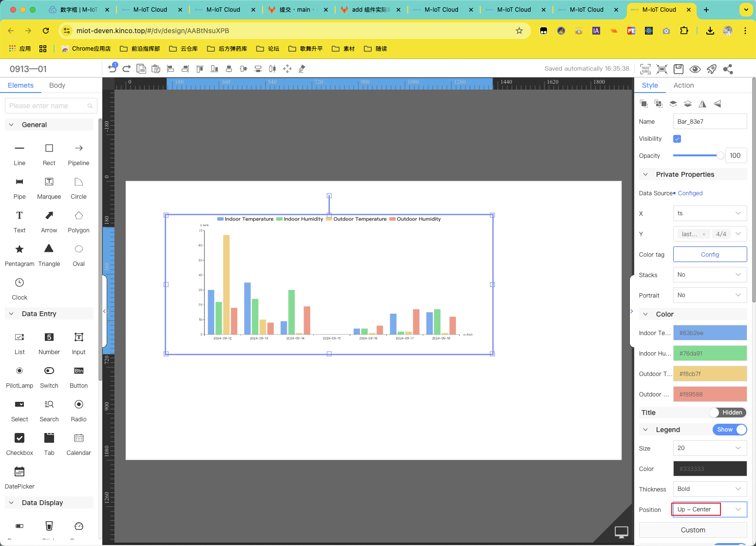Open the legend Position dropdown
Screen dimensions: 756x546
710,509
